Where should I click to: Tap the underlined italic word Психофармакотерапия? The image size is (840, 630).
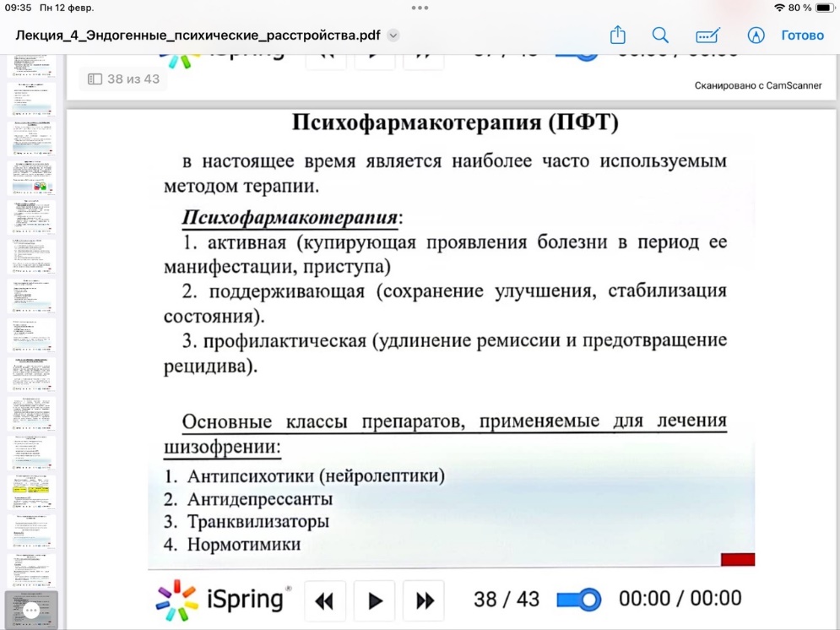pos(290,218)
